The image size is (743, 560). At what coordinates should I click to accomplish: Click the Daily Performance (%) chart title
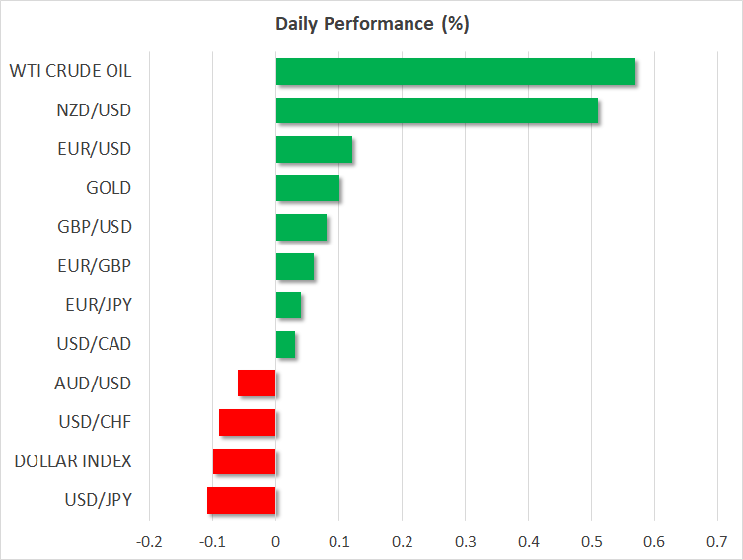(x=371, y=25)
